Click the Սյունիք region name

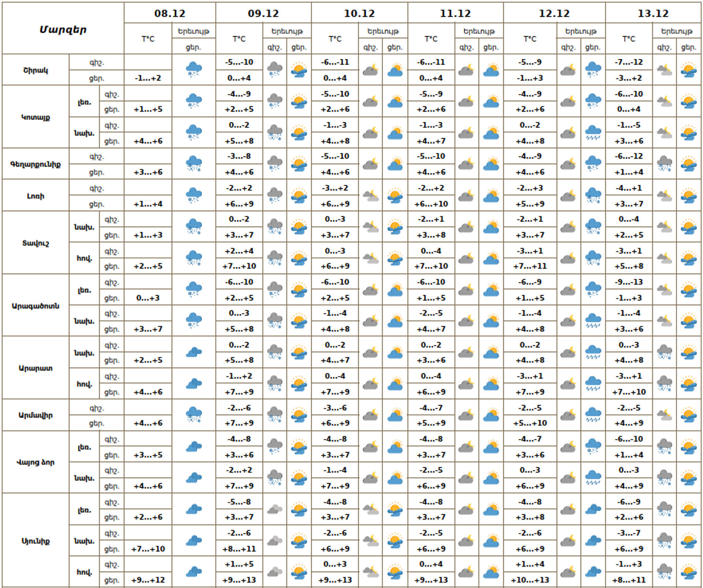click(x=36, y=541)
